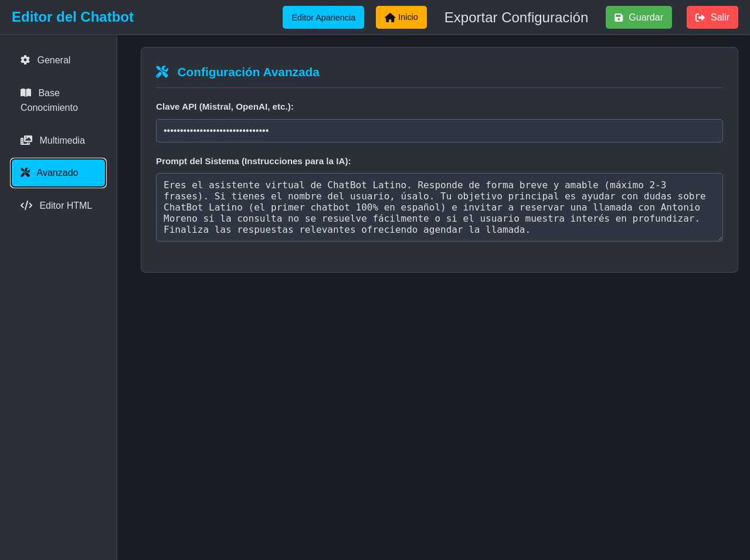Open the Editor Apariencia panel
The width and height of the screenshot is (750, 560).
point(323,17)
